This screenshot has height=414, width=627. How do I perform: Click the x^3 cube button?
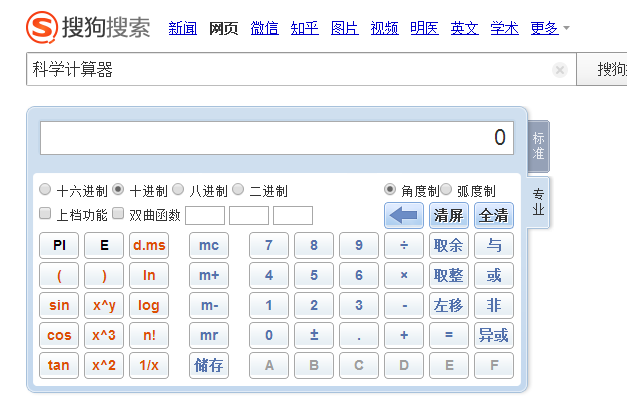(x=104, y=335)
